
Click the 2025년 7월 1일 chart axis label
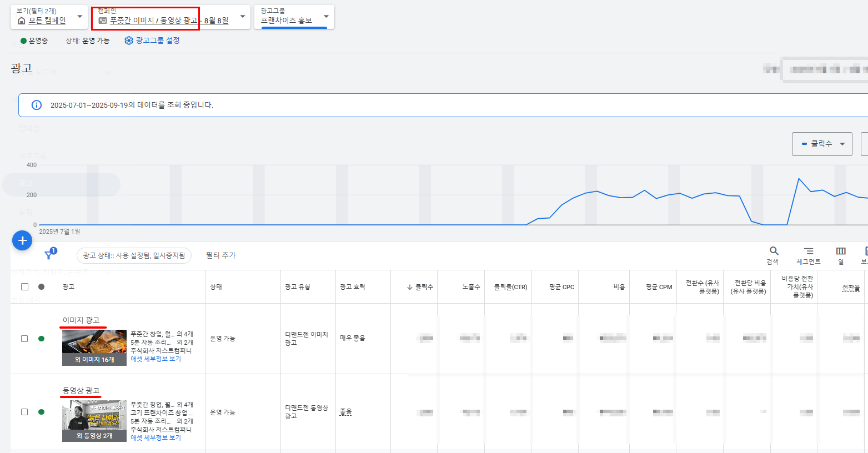tap(59, 231)
